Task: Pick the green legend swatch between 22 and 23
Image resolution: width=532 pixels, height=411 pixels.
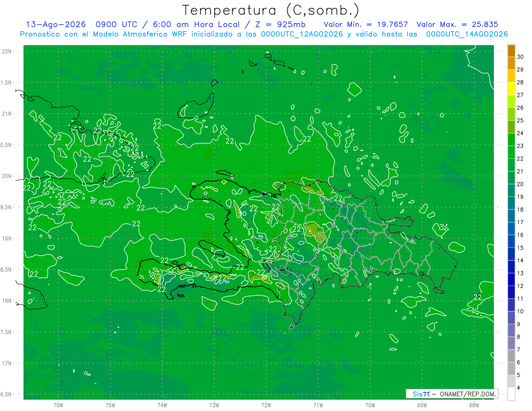Action: (x=511, y=152)
